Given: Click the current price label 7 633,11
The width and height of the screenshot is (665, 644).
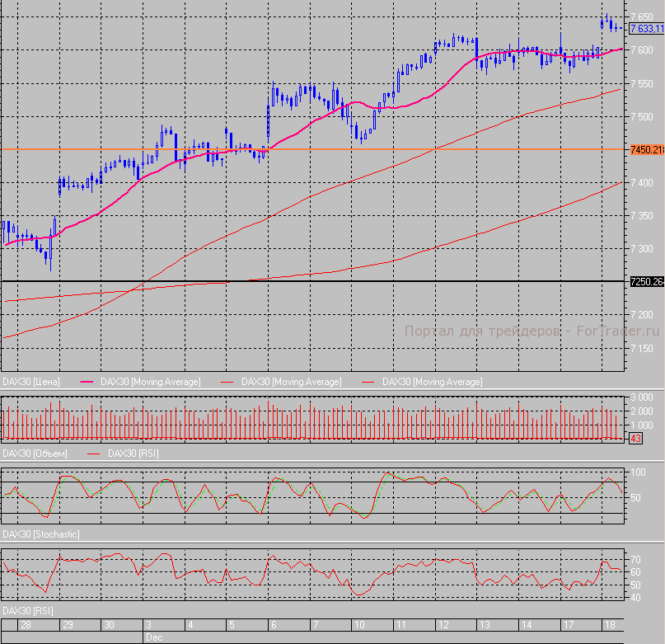Looking at the screenshot, I should pos(647,28).
